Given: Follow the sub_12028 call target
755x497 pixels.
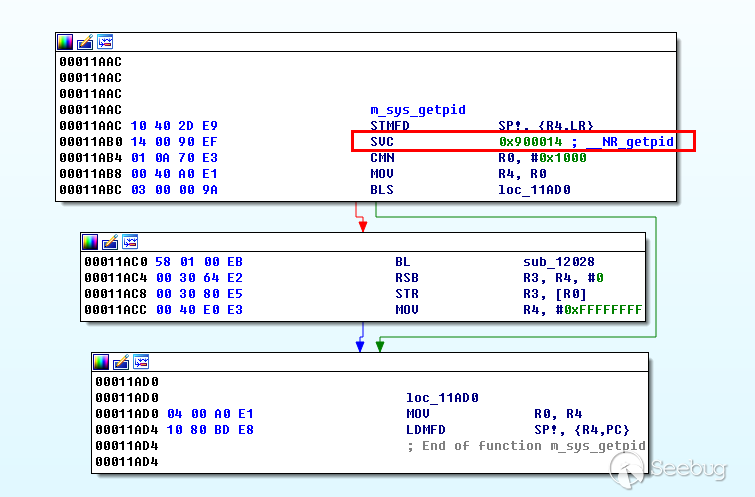Looking at the screenshot, I should click(x=559, y=262).
